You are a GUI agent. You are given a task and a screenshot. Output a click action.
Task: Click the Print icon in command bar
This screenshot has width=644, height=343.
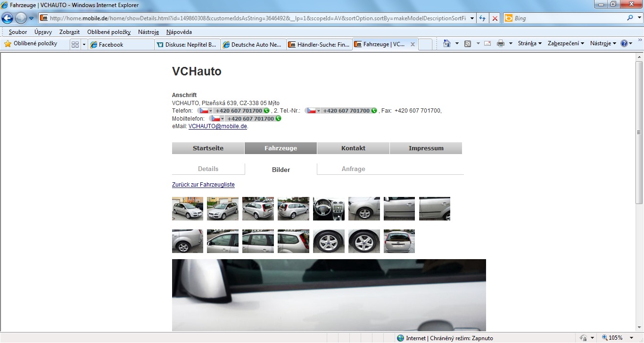(500, 44)
